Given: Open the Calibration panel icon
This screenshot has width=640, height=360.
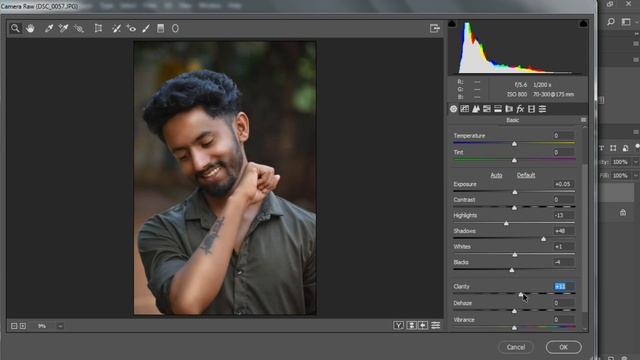Looking at the screenshot, I should tap(531, 109).
